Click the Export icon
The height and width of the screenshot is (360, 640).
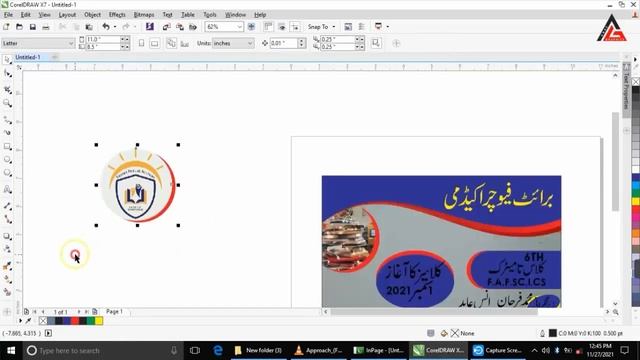180,27
